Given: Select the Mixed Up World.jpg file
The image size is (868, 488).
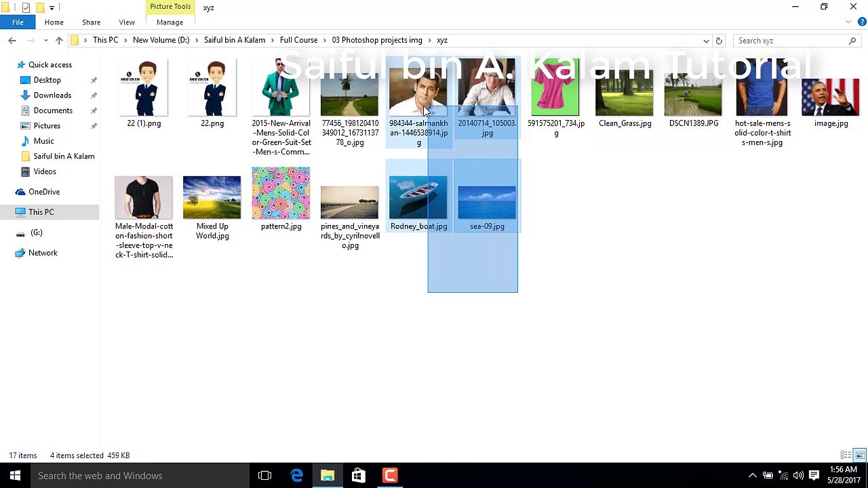Looking at the screenshot, I should pos(212,207).
